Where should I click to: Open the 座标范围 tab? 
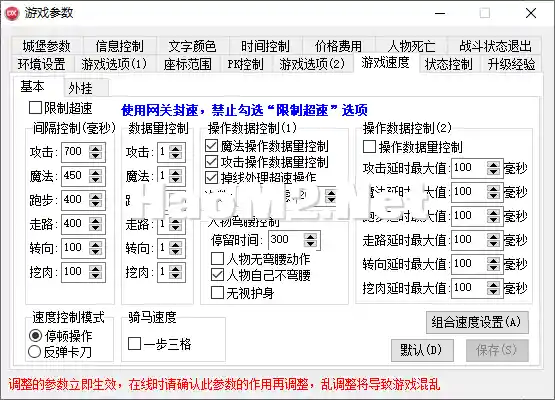coord(188,64)
